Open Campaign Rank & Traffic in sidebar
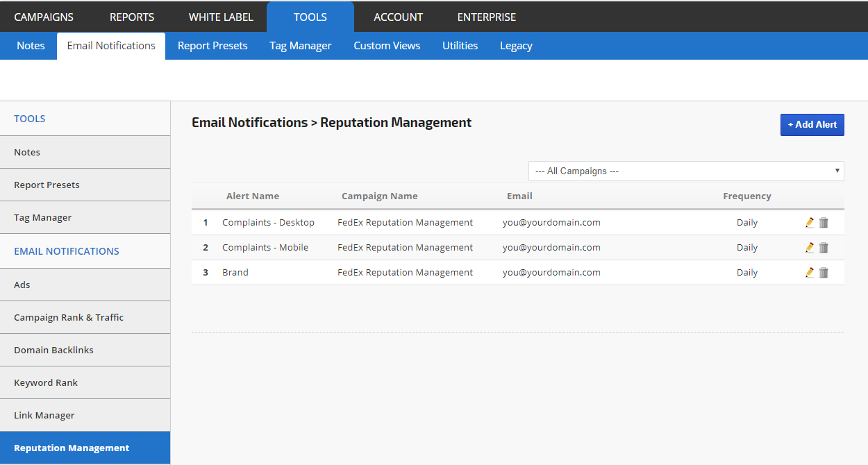868x465 pixels. point(69,317)
